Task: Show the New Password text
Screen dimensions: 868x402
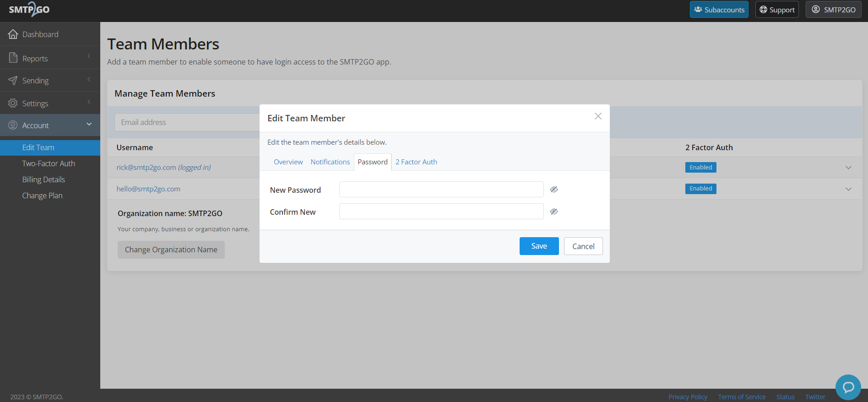Action: (554, 190)
